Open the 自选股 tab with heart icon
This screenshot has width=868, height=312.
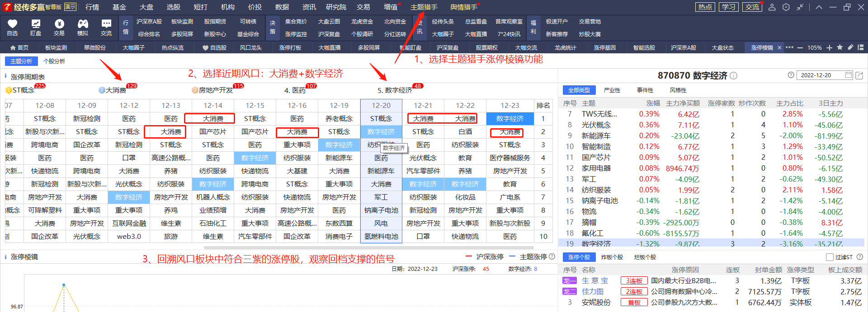pos(214,47)
